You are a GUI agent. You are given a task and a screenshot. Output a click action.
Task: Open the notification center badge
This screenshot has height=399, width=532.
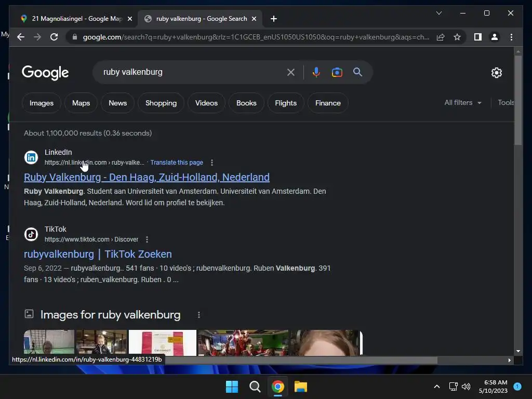click(x=517, y=386)
